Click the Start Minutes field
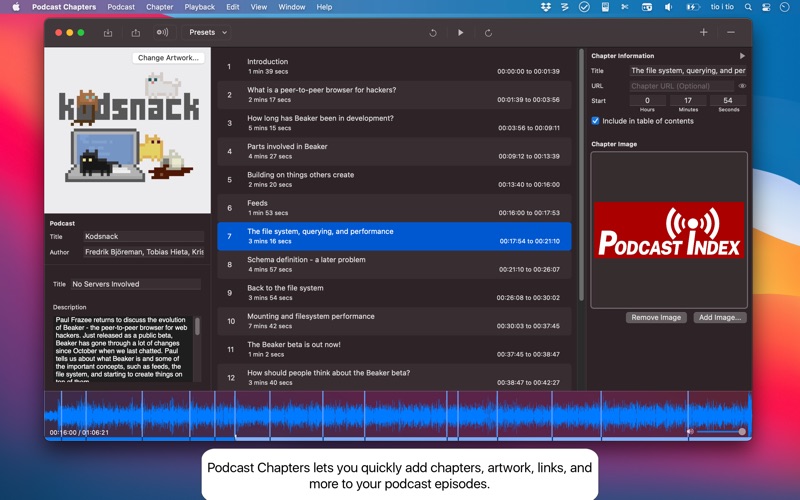800x500 pixels. pos(688,101)
